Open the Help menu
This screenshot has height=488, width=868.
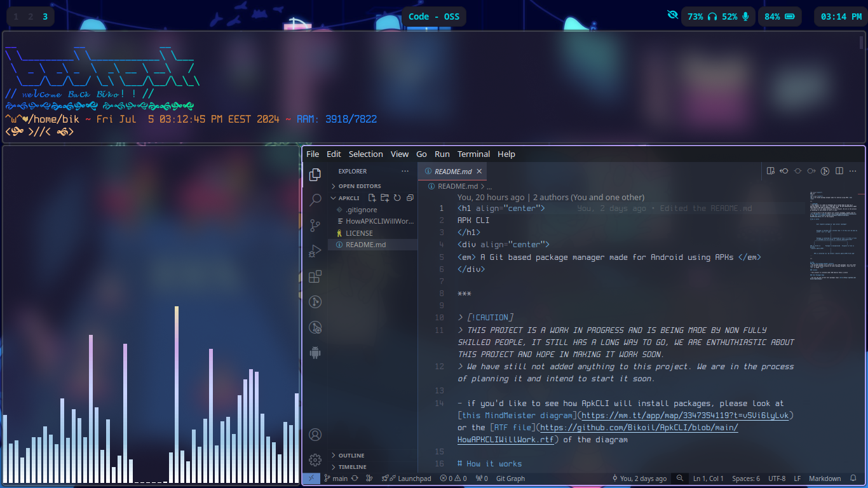pyautogui.click(x=506, y=154)
